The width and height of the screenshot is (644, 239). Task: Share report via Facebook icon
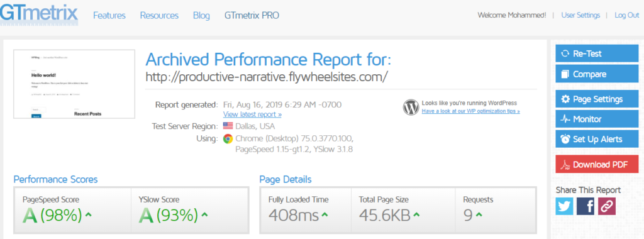[586, 206]
